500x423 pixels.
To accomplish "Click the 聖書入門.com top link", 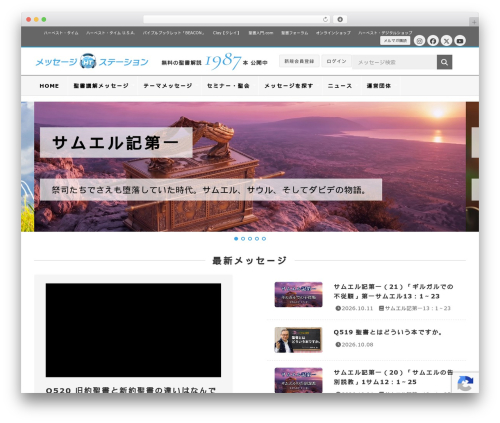I will tap(261, 33).
